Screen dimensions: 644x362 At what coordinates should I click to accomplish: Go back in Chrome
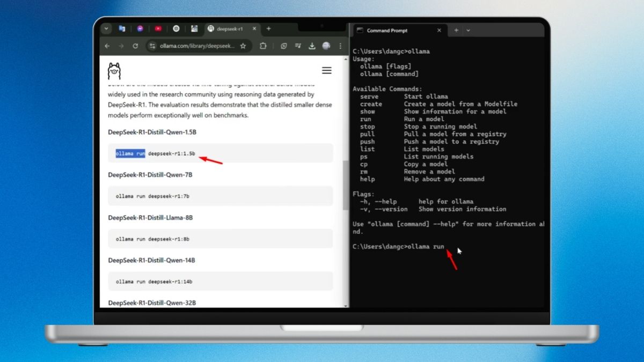tap(107, 46)
